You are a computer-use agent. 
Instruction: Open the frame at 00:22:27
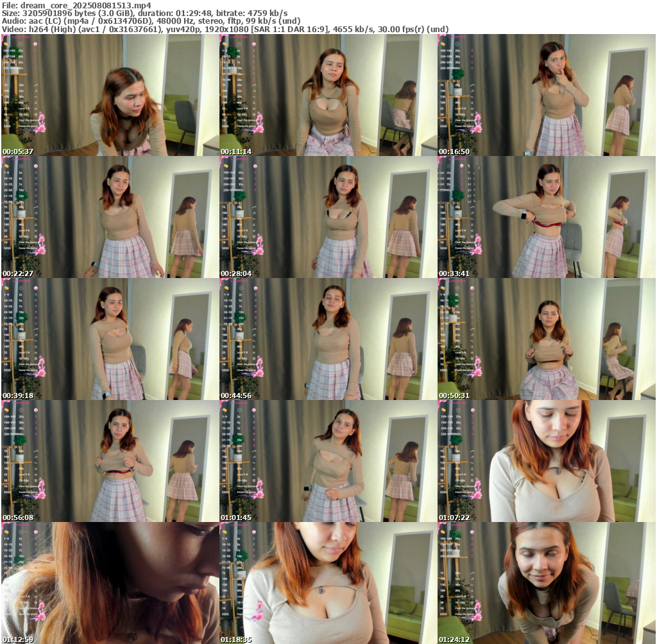[x=110, y=217]
